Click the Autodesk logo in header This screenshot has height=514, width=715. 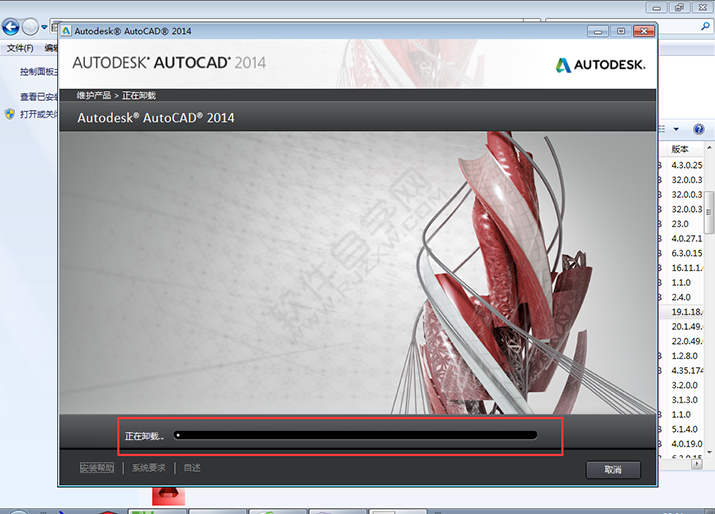click(601, 65)
